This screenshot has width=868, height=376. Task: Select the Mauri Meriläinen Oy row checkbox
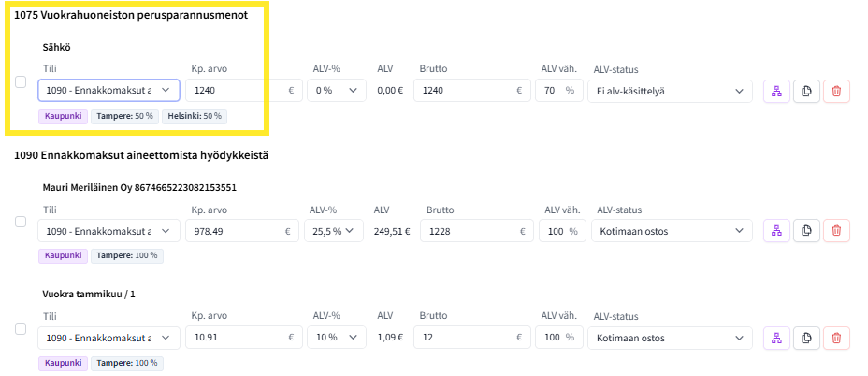tap(21, 222)
